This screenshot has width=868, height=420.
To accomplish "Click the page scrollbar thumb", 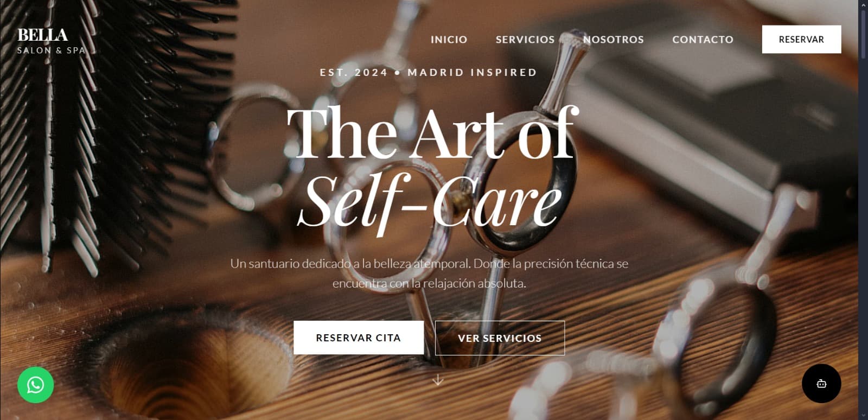I will (863, 34).
